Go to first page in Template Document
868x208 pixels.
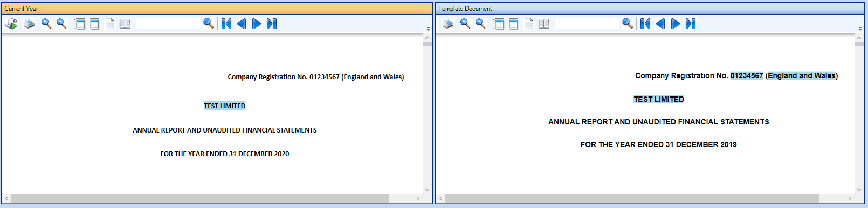[645, 24]
